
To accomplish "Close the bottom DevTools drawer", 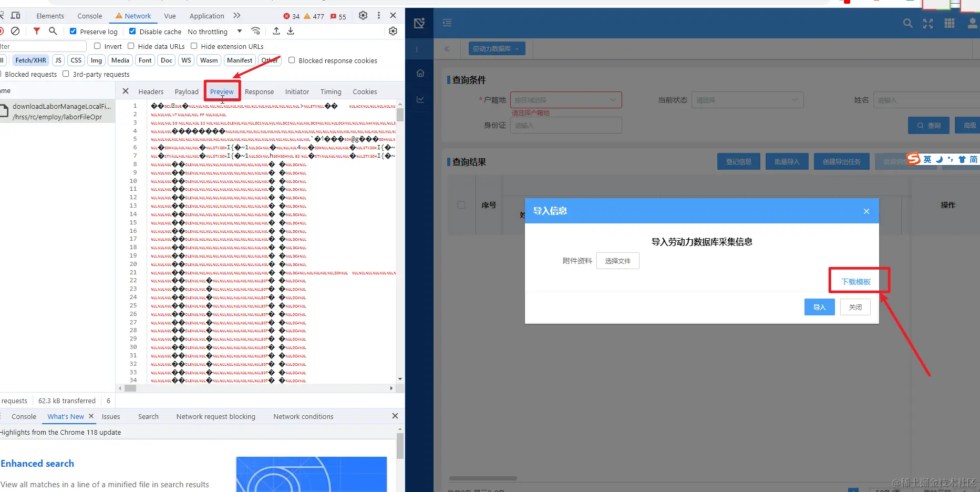I will (x=395, y=416).
